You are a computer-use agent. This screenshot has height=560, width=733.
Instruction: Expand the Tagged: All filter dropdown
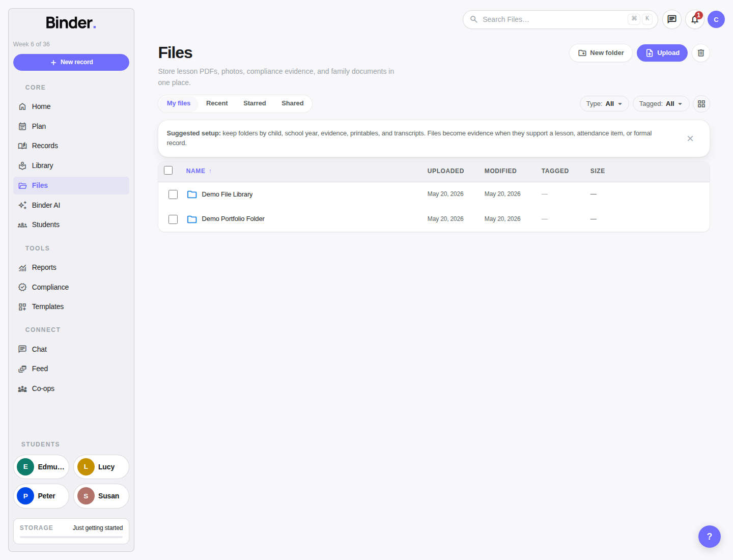pos(661,104)
